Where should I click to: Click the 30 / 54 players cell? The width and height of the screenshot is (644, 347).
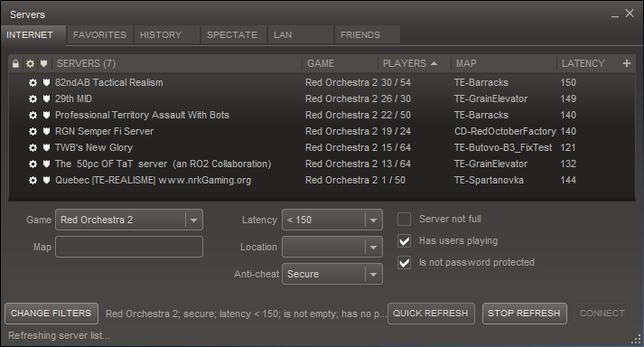[396, 82]
